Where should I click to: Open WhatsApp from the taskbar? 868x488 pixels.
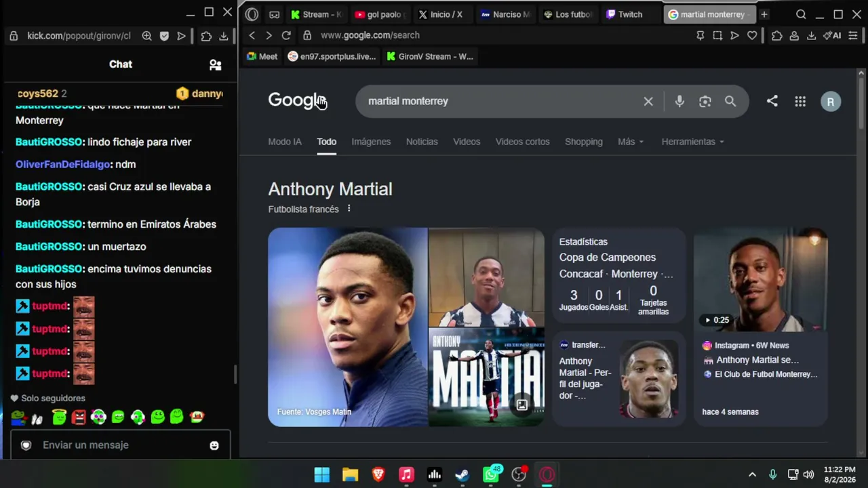pyautogui.click(x=491, y=474)
